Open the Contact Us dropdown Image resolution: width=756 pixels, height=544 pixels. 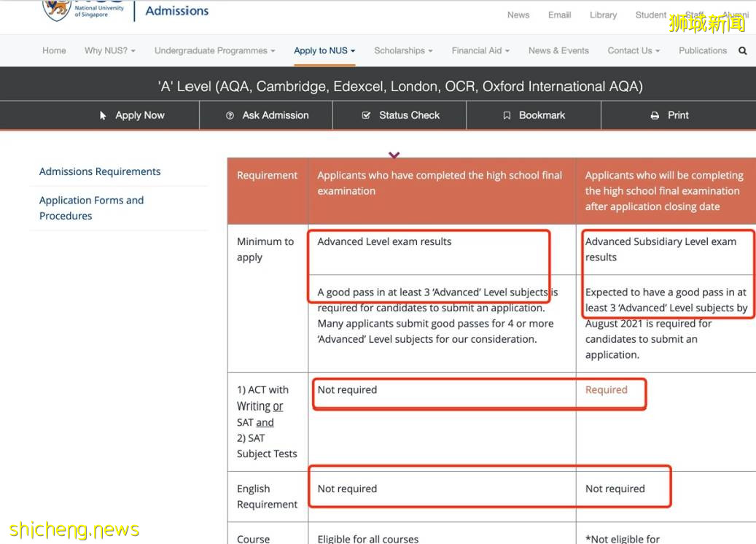click(633, 51)
